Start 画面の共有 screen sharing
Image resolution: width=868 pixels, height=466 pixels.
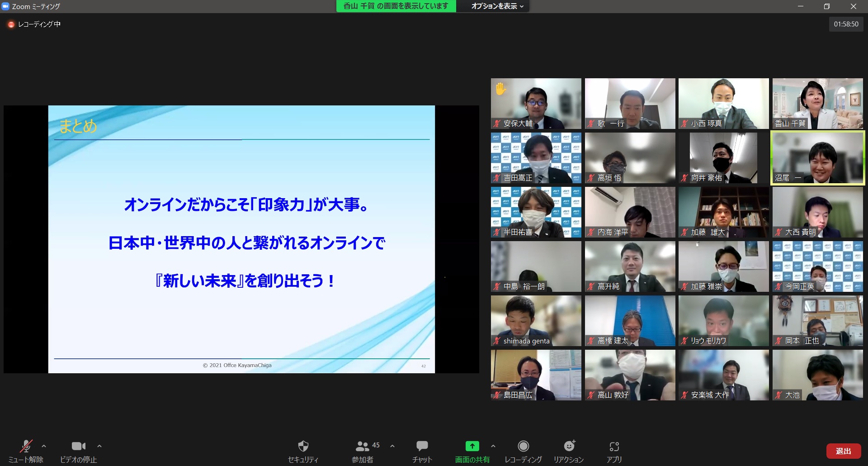click(472, 451)
